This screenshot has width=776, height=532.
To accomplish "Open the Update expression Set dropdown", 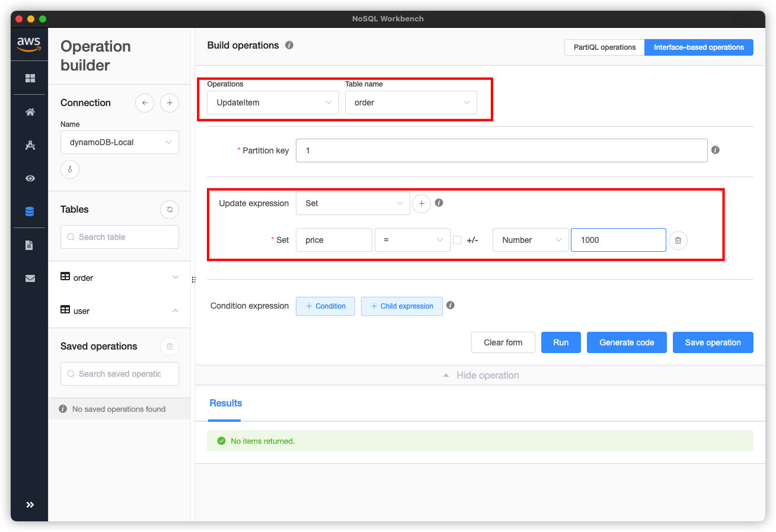I will point(353,203).
